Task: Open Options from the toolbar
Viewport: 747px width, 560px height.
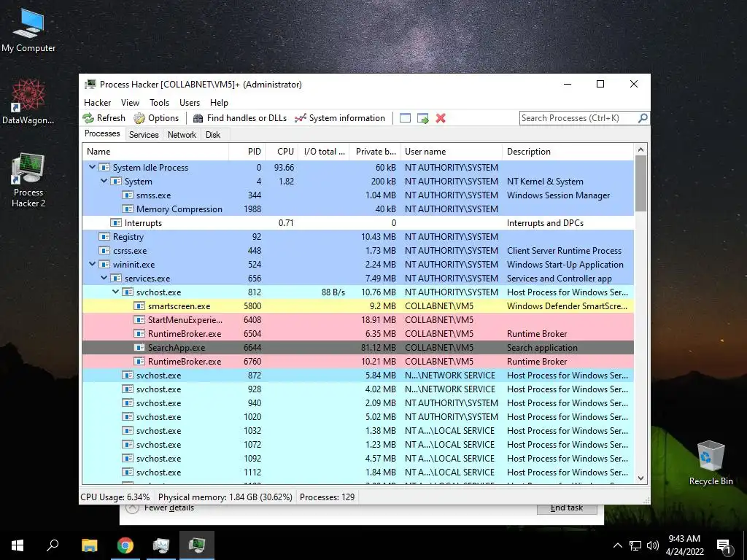Action: (x=156, y=118)
